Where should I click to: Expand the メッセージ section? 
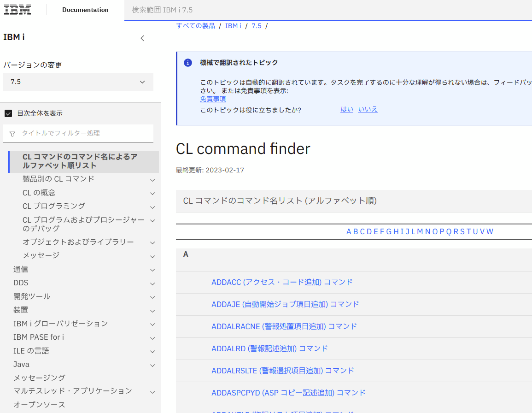pyautogui.click(x=152, y=256)
